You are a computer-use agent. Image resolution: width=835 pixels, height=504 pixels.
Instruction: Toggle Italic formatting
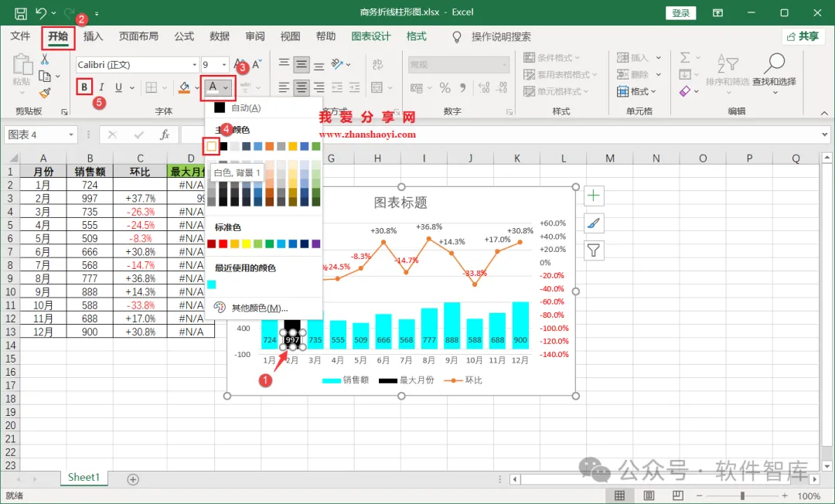tap(101, 87)
